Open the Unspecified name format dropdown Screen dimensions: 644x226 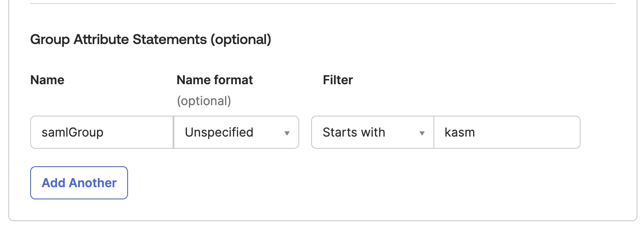236,132
